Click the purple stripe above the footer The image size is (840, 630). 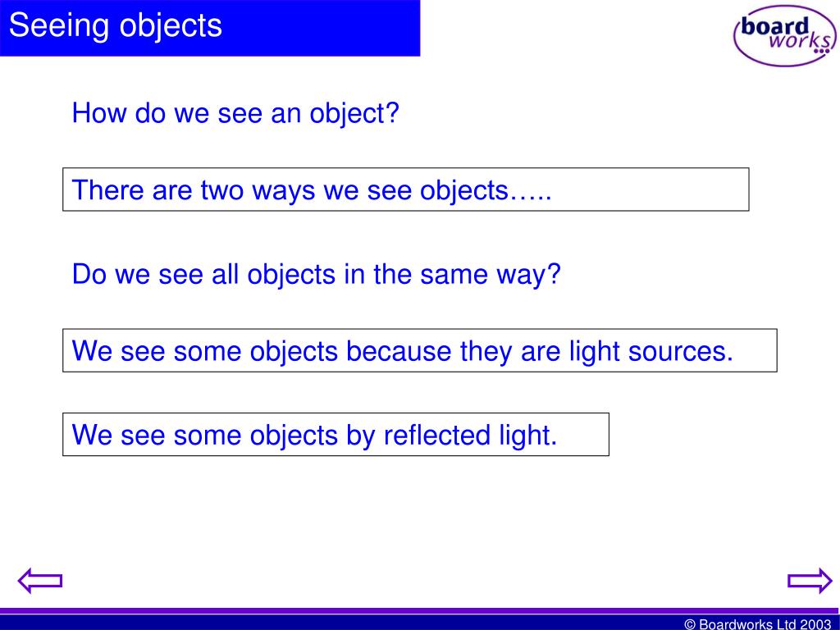420,610
